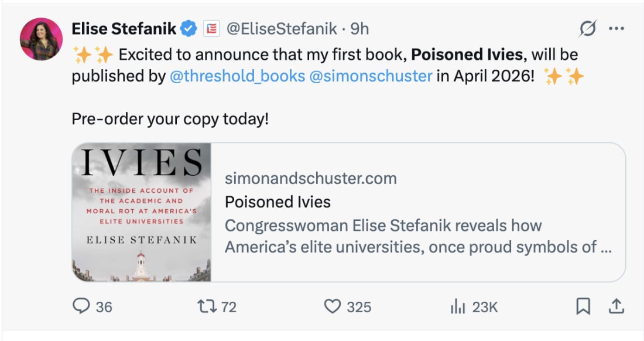Click the @EliseStefanik handle
Viewport: 644px width, 341px height.
click(x=282, y=28)
